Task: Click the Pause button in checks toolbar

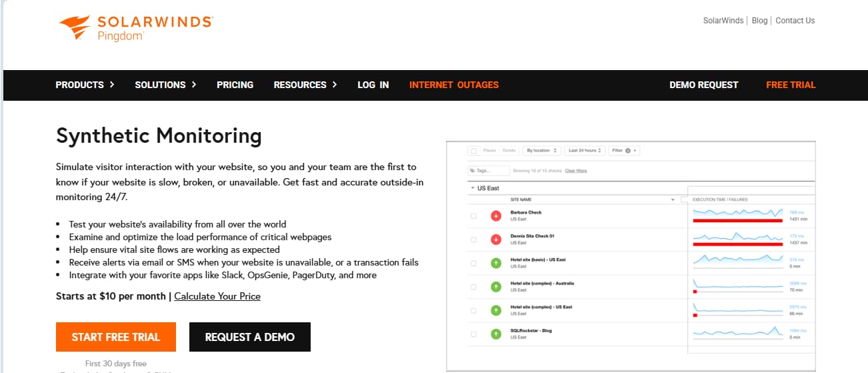Action: (x=489, y=151)
